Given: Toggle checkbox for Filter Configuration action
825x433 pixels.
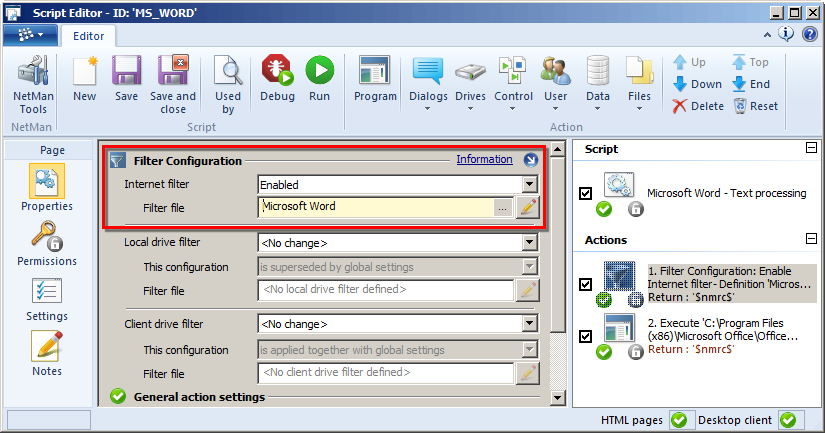Looking at the screenshot, I should tap(586, 284).
